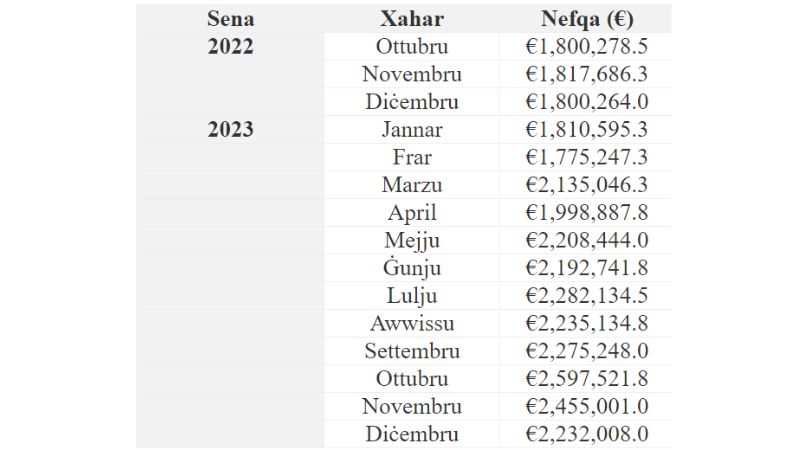Click the €1,817,686.3 amount cell
Viewport: 800px width, 450px height.
coord(585,74)
